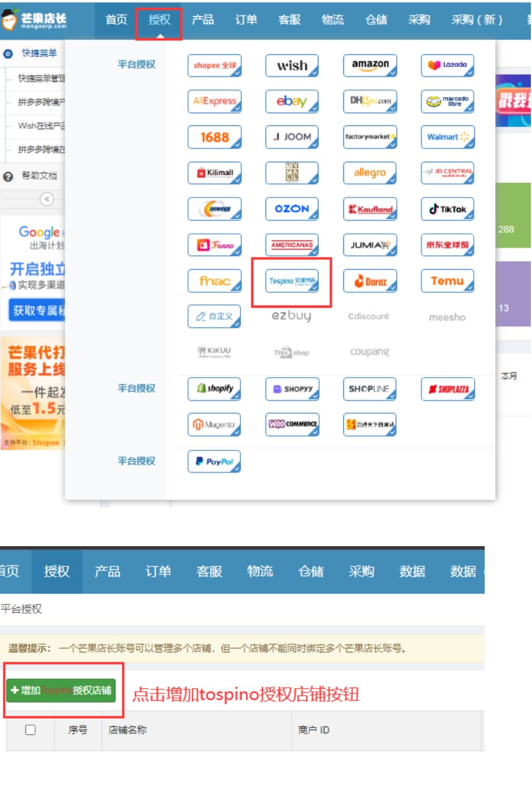
Task: Click the KiKUU platform logo
Action: pos(214,352)
